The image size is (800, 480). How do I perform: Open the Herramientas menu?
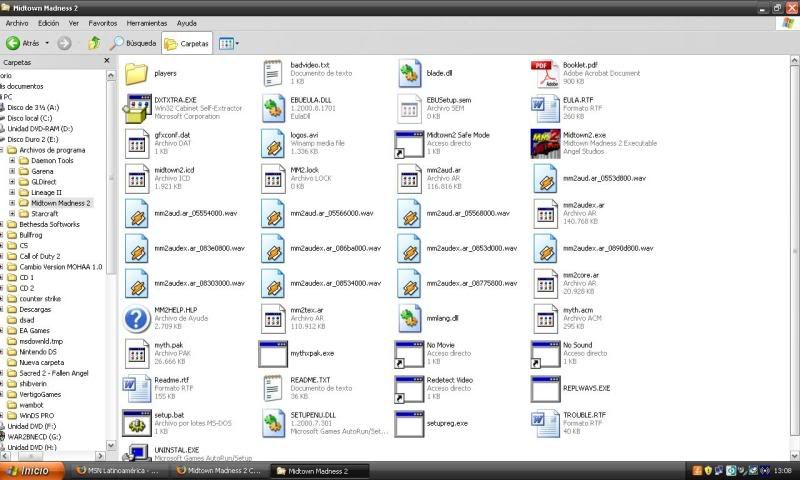coord(146,22)
